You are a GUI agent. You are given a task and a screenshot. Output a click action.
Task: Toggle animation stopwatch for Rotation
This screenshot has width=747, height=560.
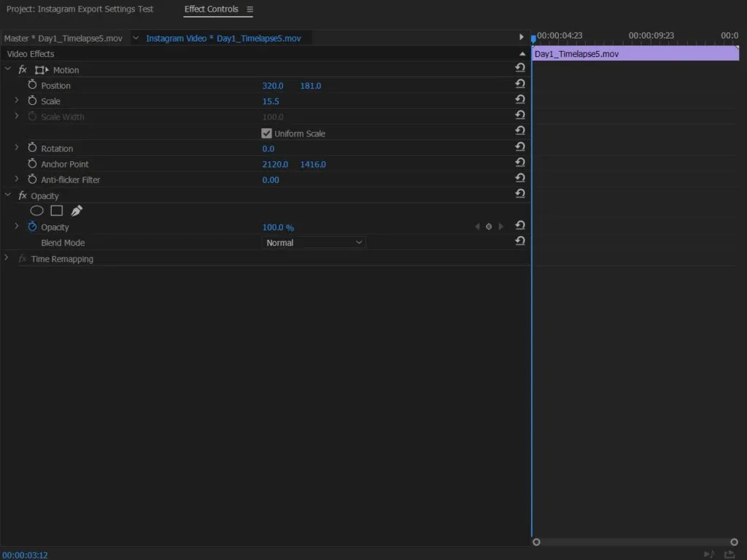(32, 148)
